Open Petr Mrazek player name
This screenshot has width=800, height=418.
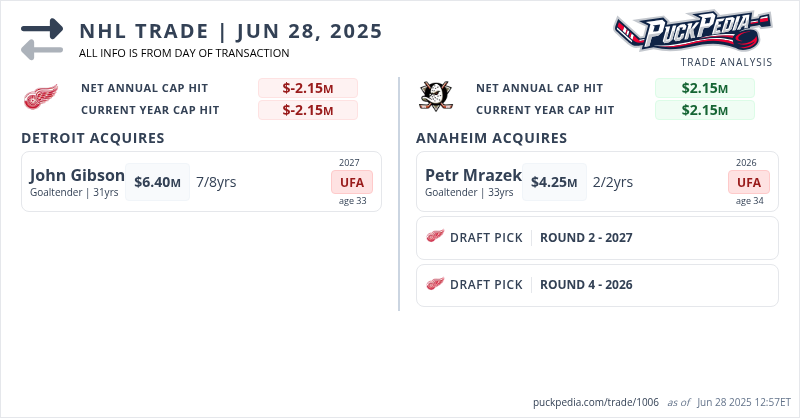[x=473, y=175]
